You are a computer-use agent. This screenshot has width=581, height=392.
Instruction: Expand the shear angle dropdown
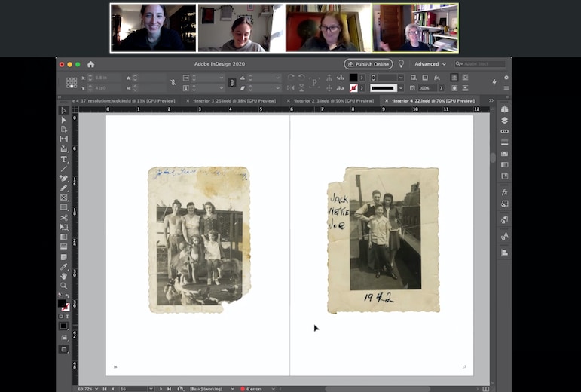point(277,88)
